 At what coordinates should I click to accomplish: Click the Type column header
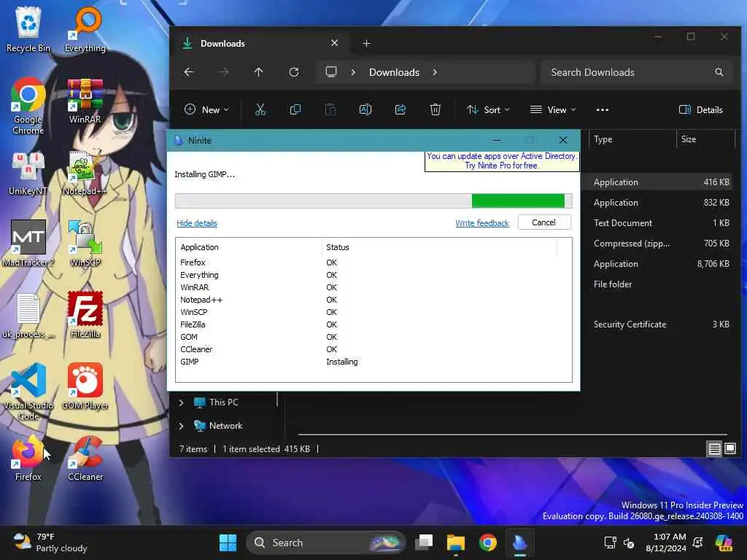[x=632, y=139]
